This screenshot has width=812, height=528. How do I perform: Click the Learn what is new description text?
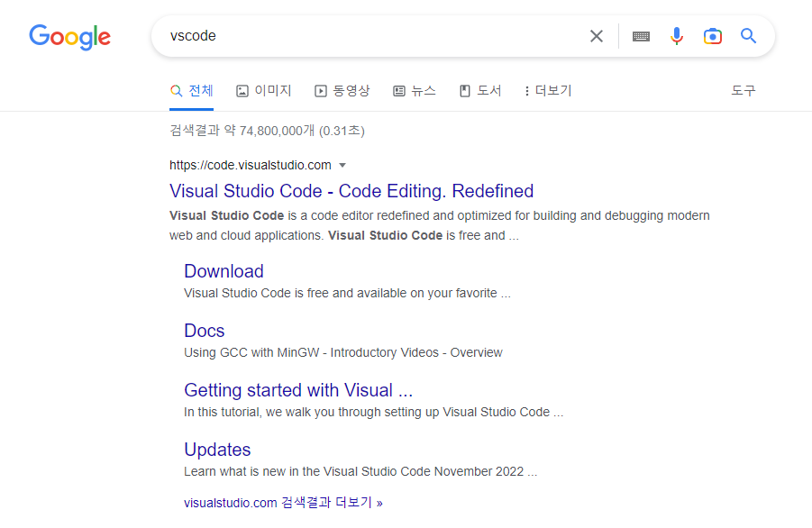point(360,471)
